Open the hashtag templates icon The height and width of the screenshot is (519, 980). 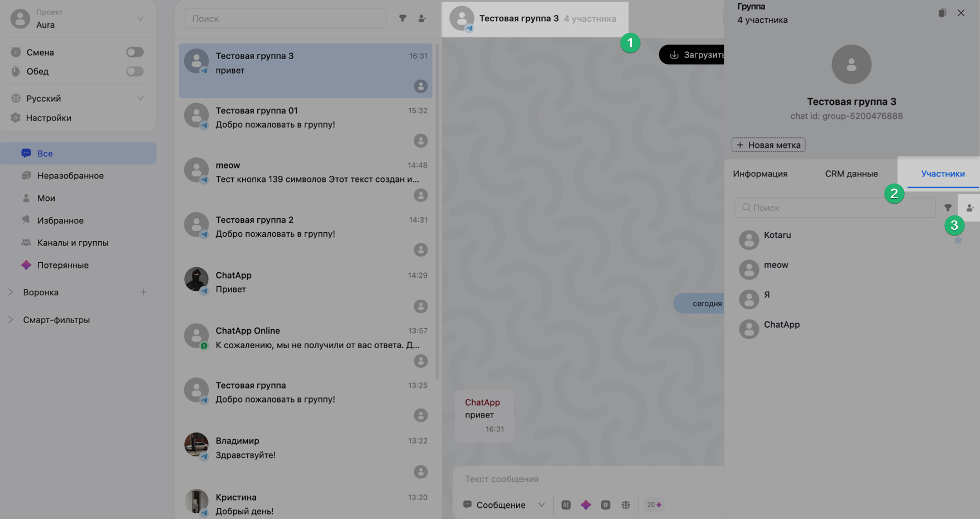[606, 504]
